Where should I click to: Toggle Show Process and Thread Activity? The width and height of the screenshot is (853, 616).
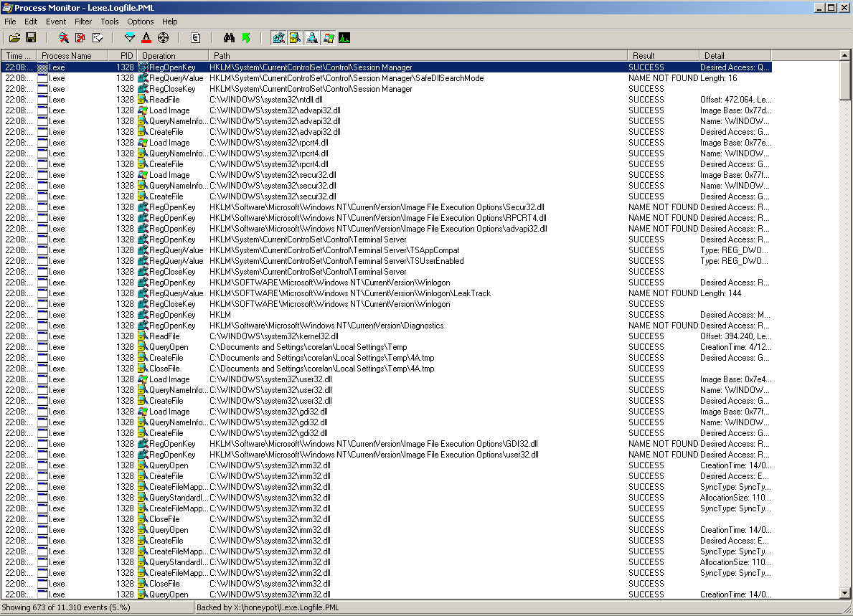coord(329,37)
